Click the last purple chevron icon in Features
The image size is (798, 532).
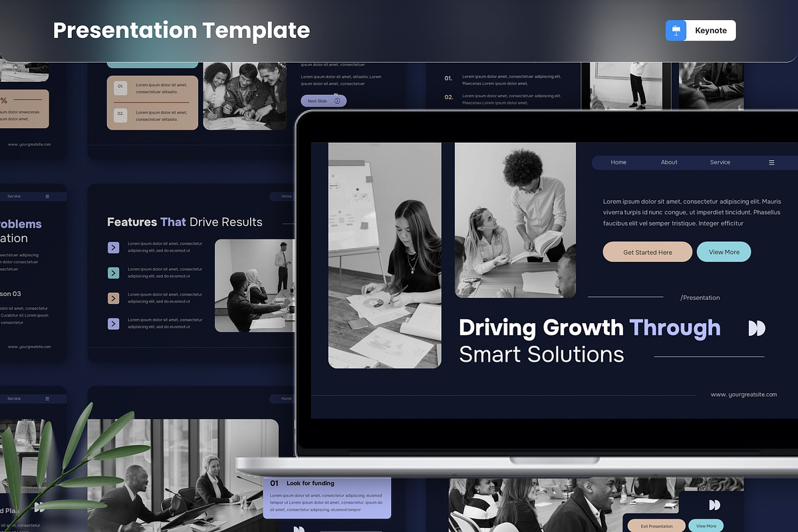pyautogui.click(x=114, y=324)
